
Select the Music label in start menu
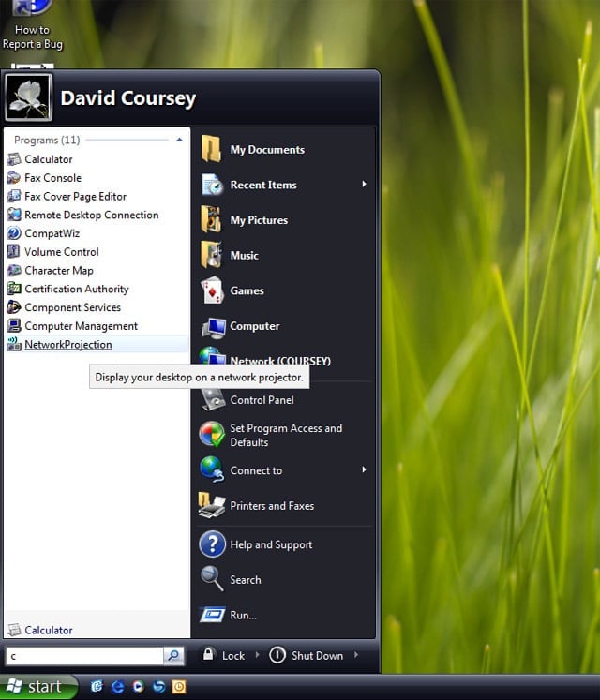tap(244, 256)
